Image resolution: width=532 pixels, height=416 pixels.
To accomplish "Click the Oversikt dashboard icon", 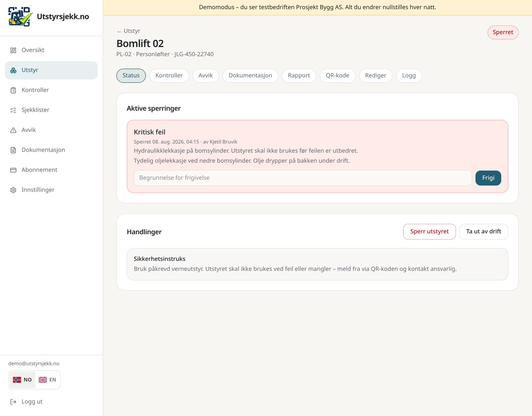I will point(13,50).
